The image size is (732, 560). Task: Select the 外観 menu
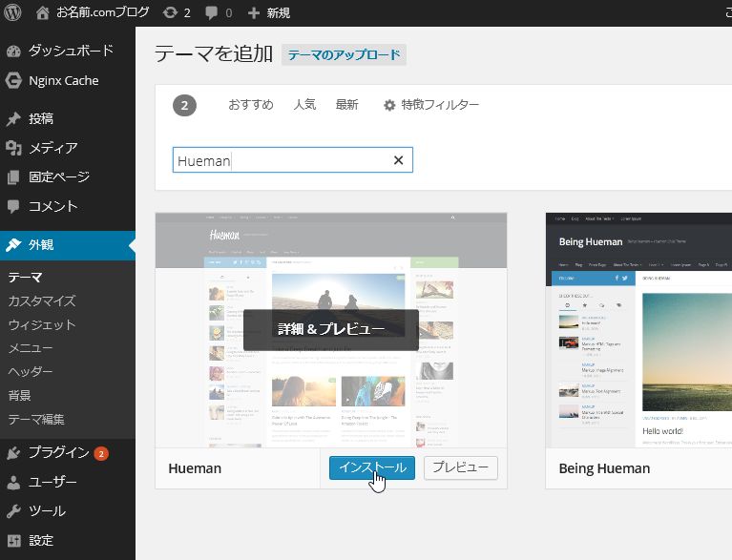[68, 245]
